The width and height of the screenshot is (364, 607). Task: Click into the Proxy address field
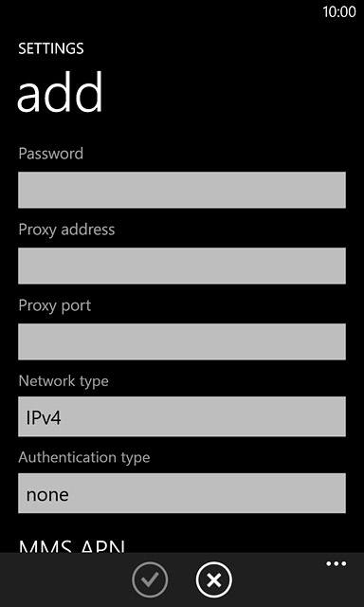(182, 266)
